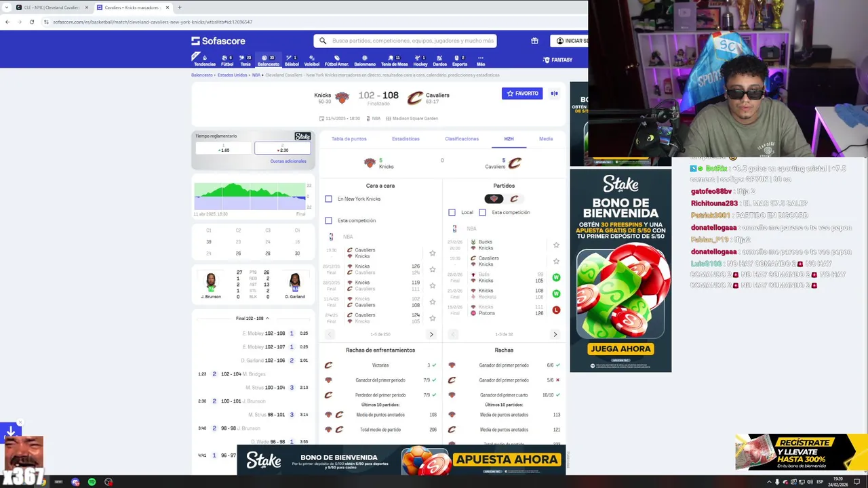The image size is (868, 488).
Task: Open the Fútbol sports category
Action: (227, 60)
